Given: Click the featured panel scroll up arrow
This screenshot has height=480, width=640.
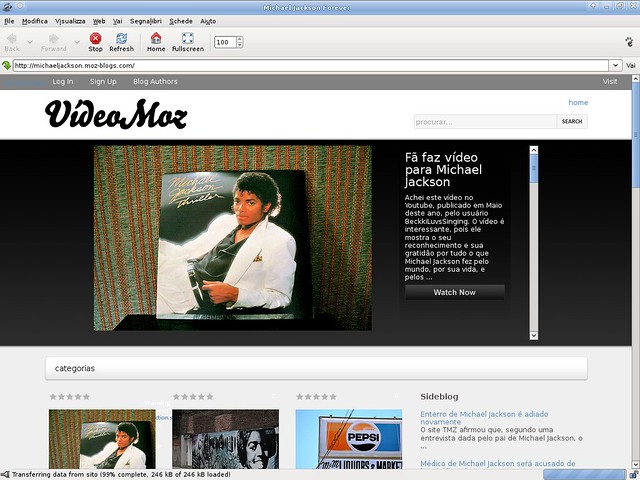Looking at the screenshot, I should point(533,150).
